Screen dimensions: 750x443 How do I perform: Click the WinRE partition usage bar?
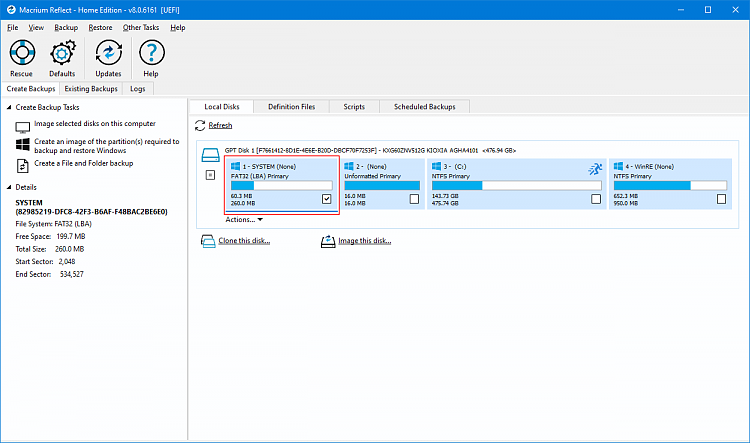(x=670, y=186)
